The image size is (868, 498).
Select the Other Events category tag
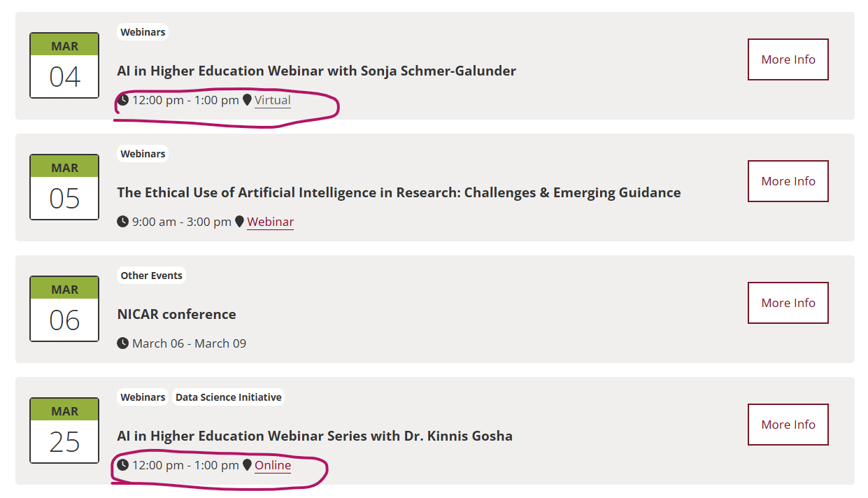pos(151,276)
